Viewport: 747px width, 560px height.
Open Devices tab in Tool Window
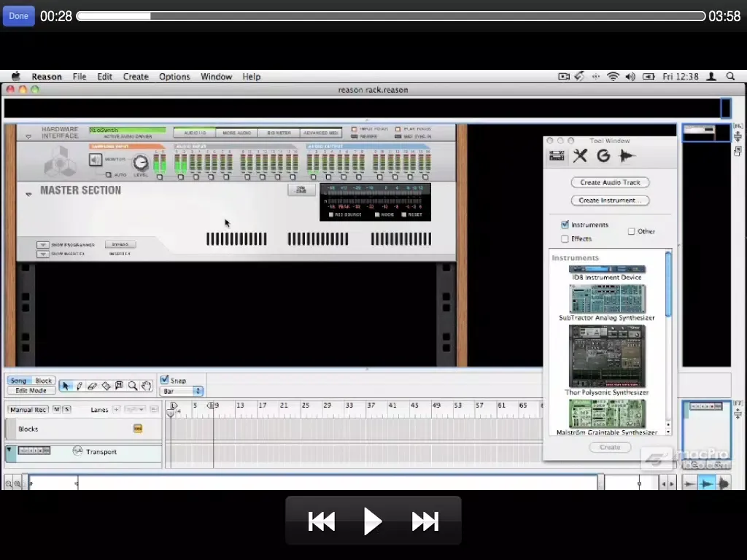557,156
